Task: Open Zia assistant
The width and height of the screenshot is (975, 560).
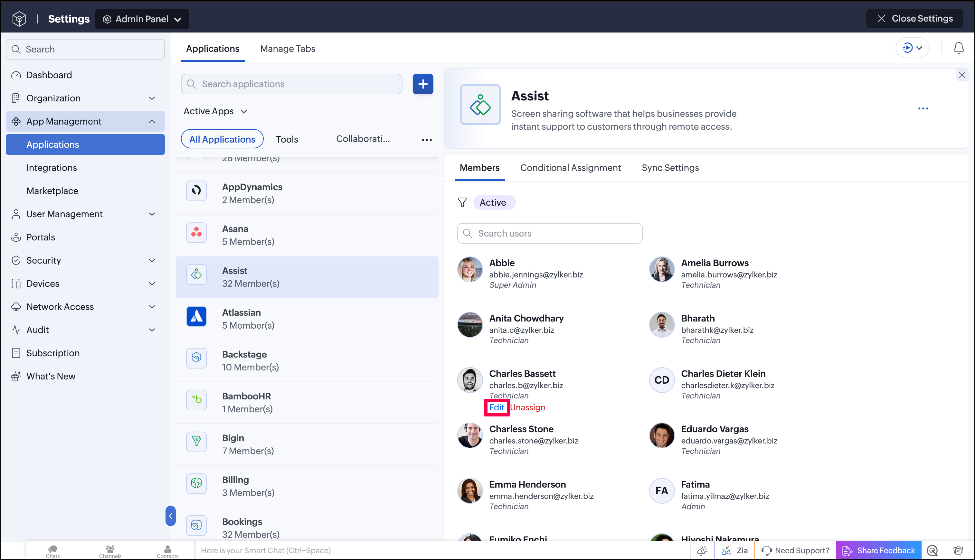Action: [734, 550]
